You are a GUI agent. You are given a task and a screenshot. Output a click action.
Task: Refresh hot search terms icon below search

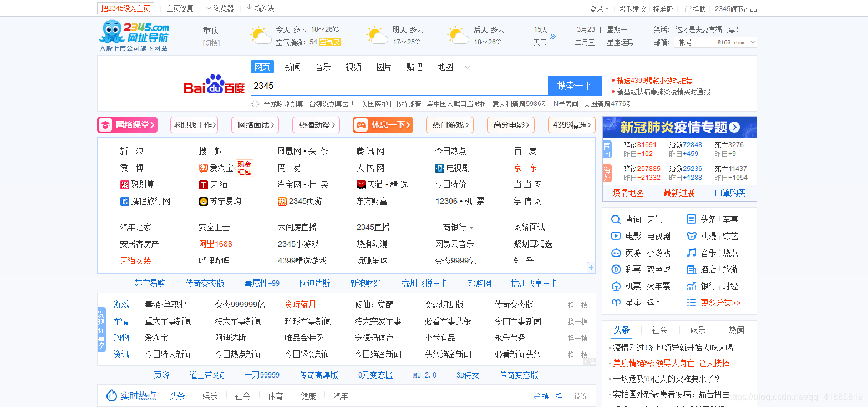coord(255,104)
